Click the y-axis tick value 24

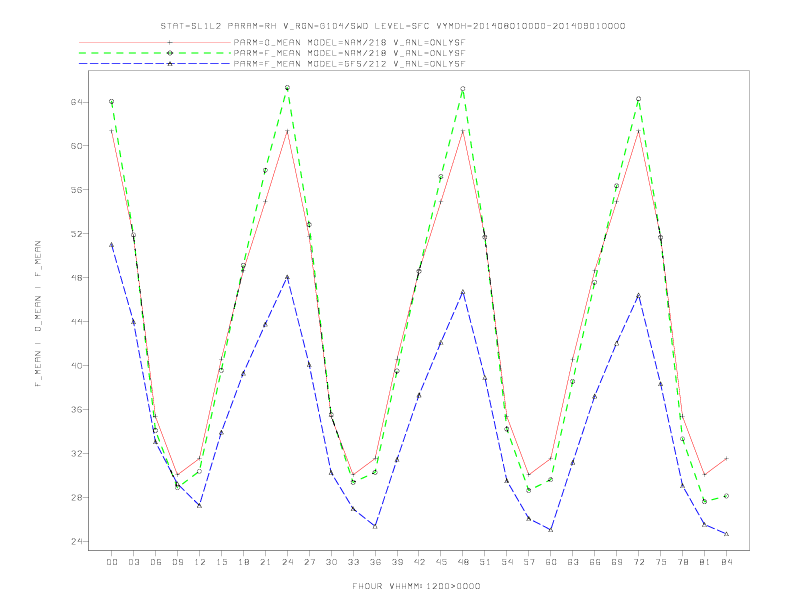pyautogui.click(x=77, y=541)
